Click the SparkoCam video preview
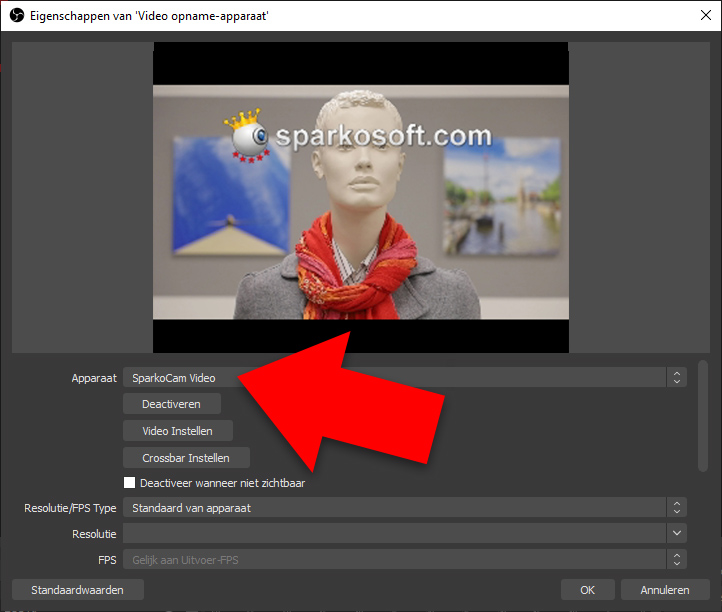The height and width of the screenshot is (612, 722). (x=361, y=198)
